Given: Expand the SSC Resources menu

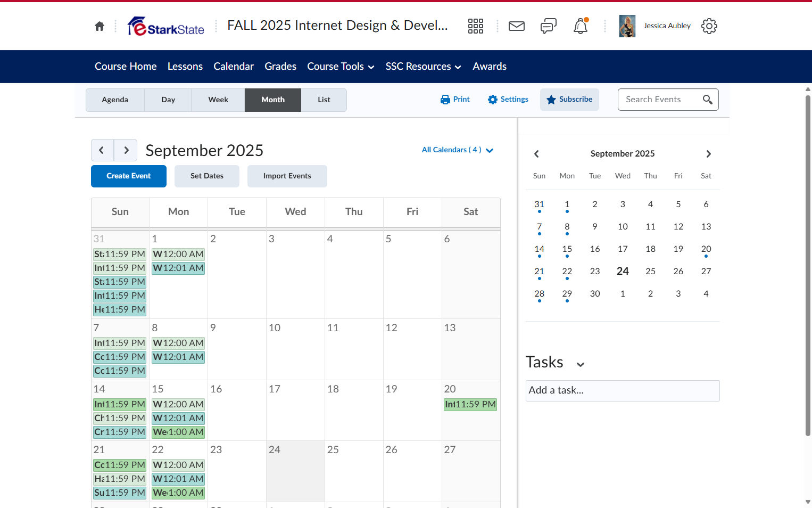Looking at the screenshot, I should pyautogui.click(x=423, y=67).
